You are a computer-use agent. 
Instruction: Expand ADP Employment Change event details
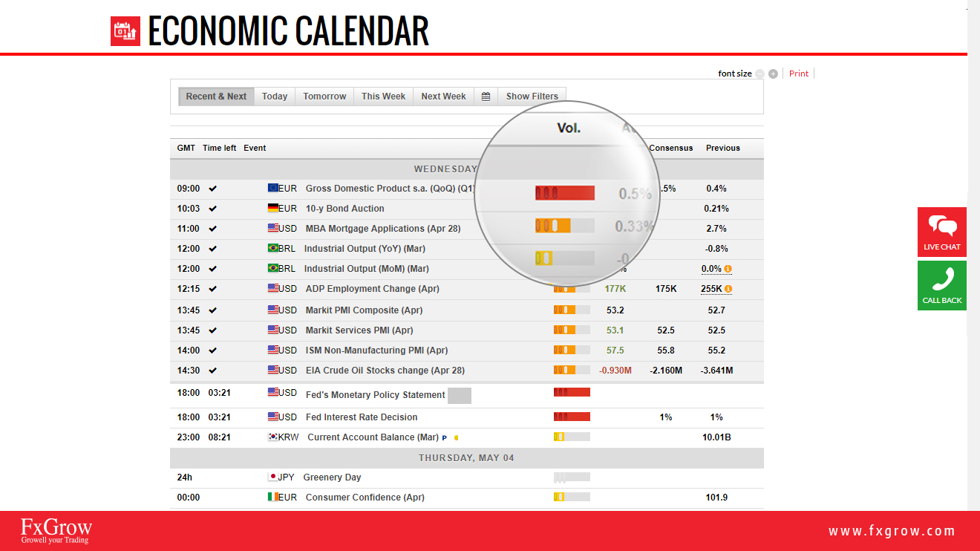pos(466,289)
